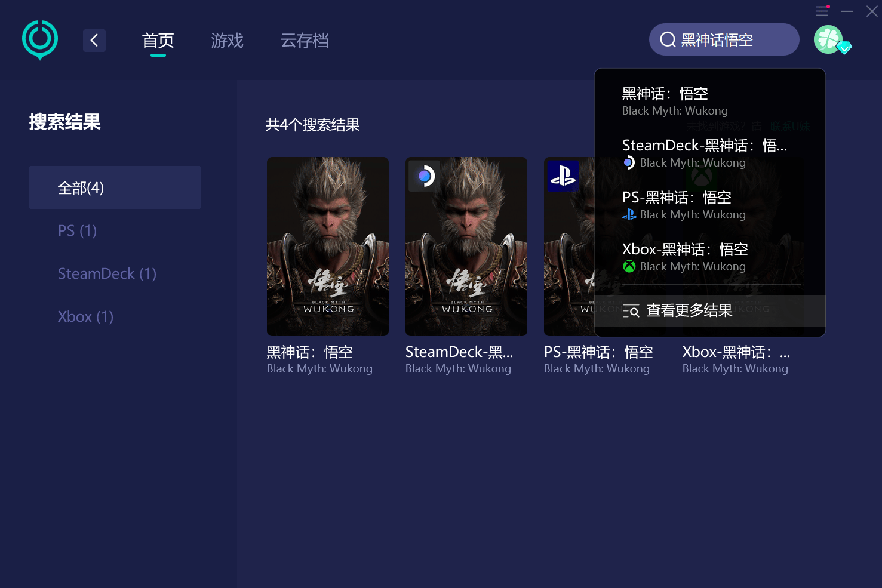Click Steam Deck icon in dropdown suggestion
882x588 pixels.
tap(629, 162)
